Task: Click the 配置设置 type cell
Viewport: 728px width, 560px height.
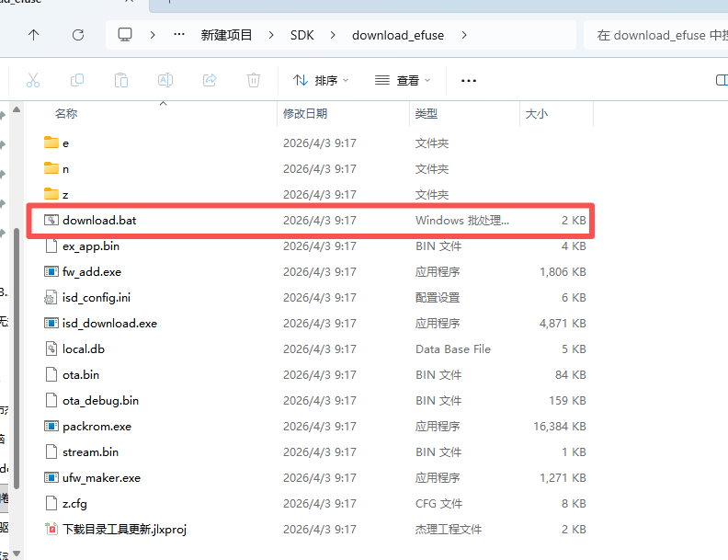Action: pyautogui.click(x=438, y=298)
